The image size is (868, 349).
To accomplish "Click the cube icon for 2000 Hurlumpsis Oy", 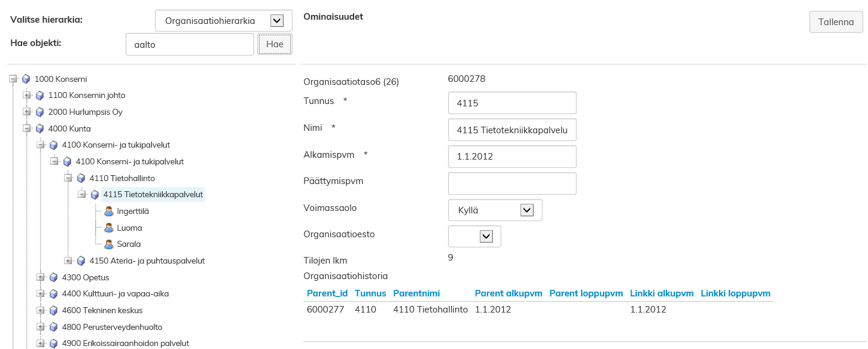I will (x=39, y=112).
